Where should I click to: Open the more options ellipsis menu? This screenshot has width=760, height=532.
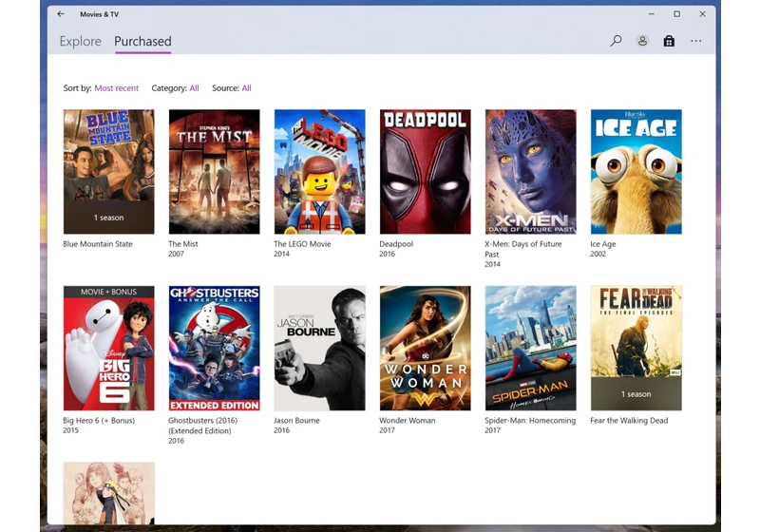tap(696, 41)
